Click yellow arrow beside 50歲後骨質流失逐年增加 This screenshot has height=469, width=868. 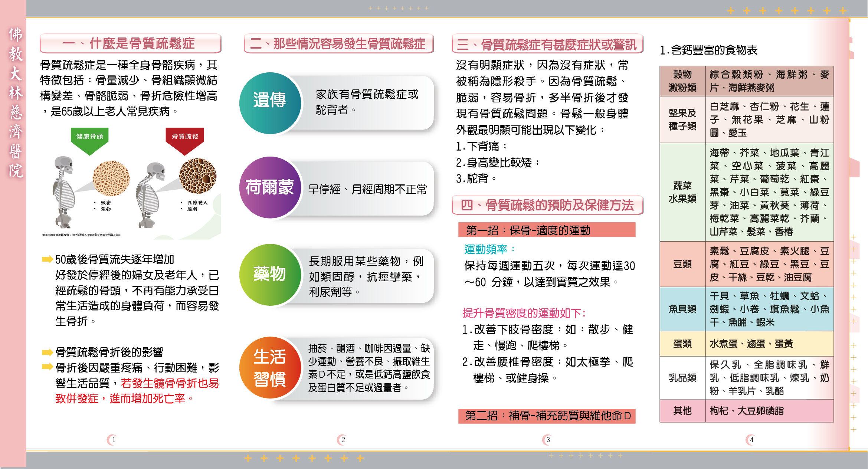point(47,259)
